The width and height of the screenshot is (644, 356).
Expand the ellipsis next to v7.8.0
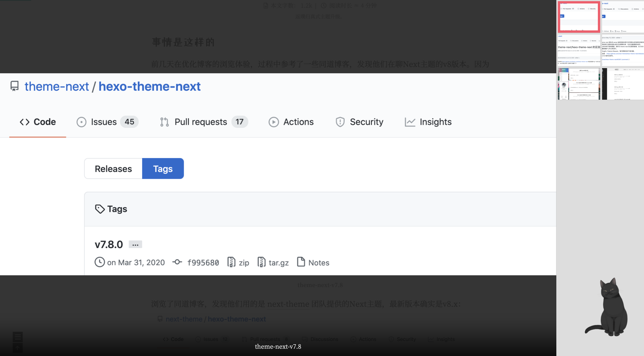135,244
